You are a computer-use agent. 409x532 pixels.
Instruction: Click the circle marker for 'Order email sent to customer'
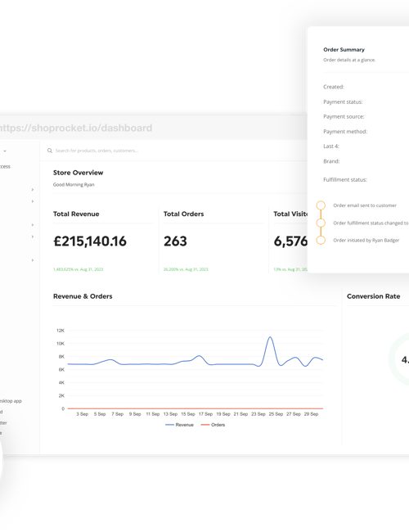pyautogui.click(x=321, y=205)
